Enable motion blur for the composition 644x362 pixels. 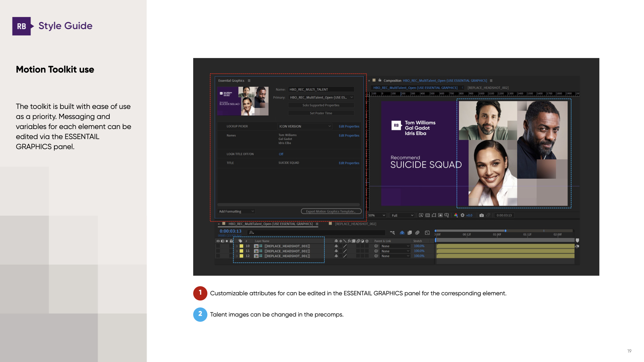click(417, 233)
